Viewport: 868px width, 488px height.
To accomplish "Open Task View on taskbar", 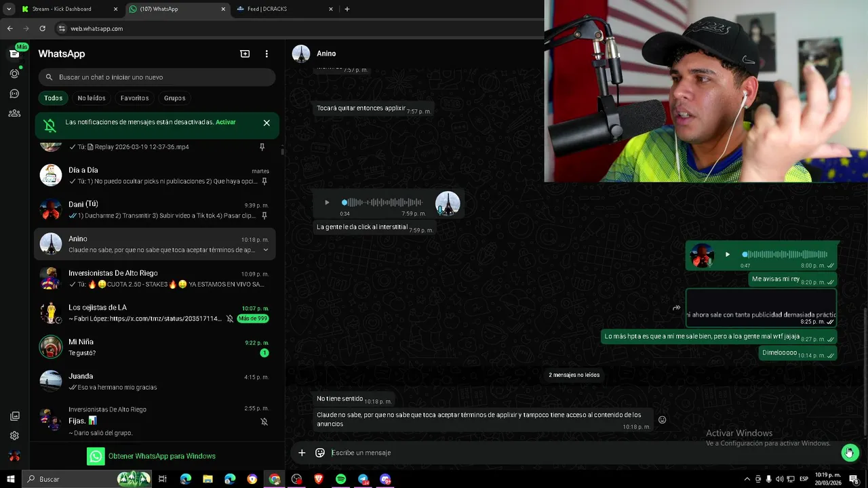I will point(163,479).
